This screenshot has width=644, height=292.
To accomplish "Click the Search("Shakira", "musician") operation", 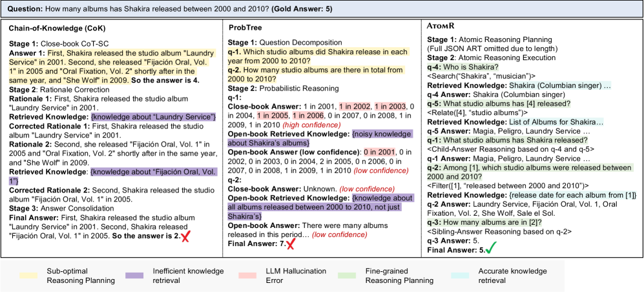I will click(480, 75).
